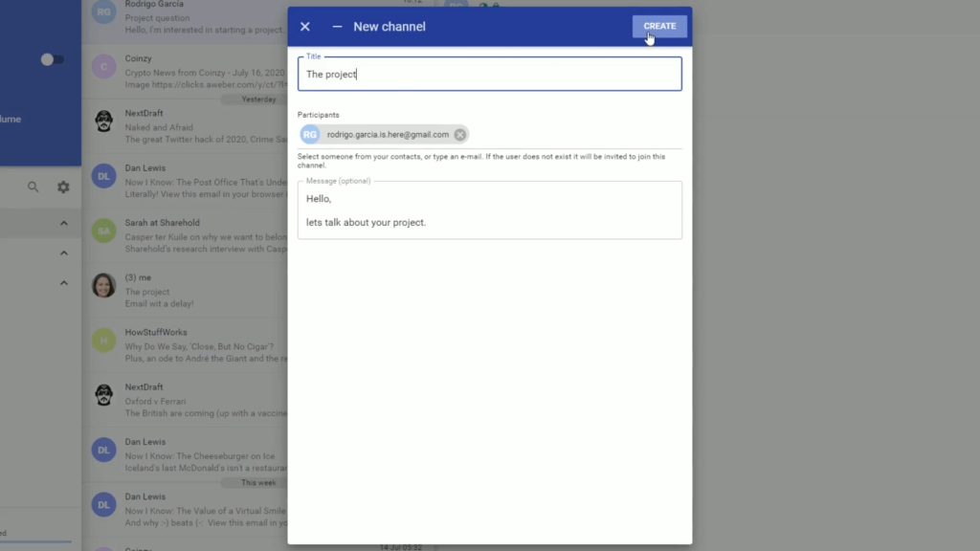Open NextDraft Oxford v Ferrari email
Viewport: 980px width, 551px height.
pos(191,401)
